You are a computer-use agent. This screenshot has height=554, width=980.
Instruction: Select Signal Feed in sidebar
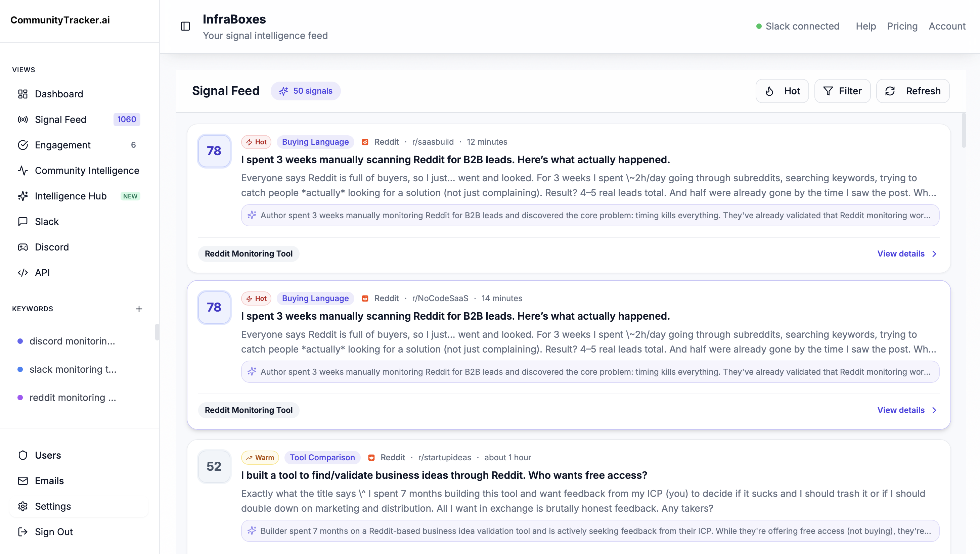point(60,120)
